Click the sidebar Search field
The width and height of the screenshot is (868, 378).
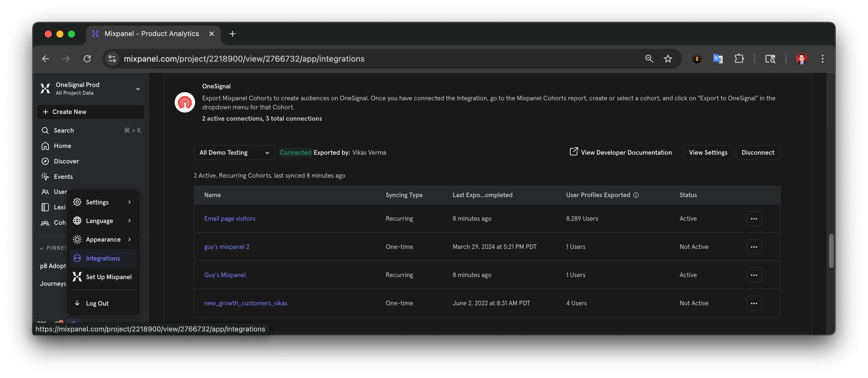pyautogui.click(x=90, y=130)
